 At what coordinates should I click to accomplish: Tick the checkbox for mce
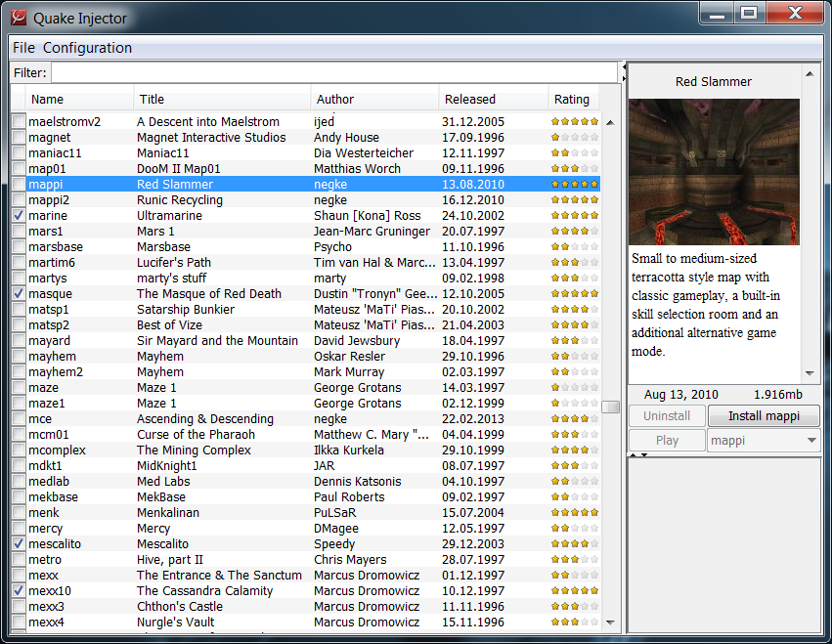click(19, 418)
